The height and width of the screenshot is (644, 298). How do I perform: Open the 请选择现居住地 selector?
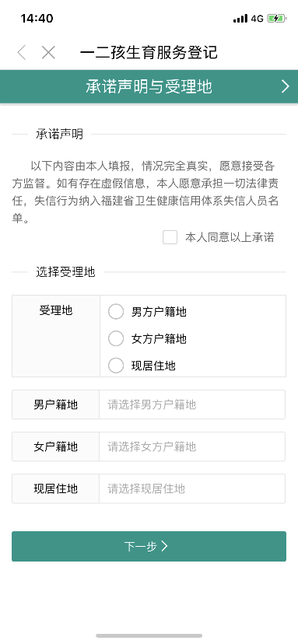192,488
